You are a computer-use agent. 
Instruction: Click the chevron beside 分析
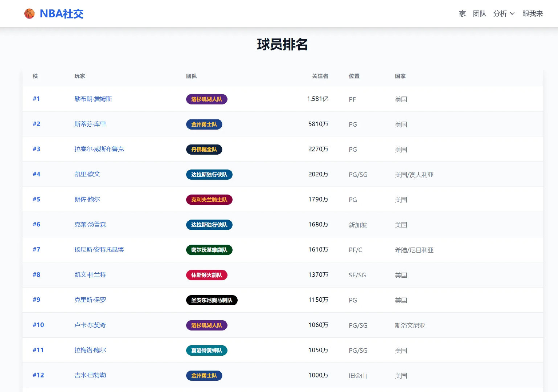[x=512, y=13]
